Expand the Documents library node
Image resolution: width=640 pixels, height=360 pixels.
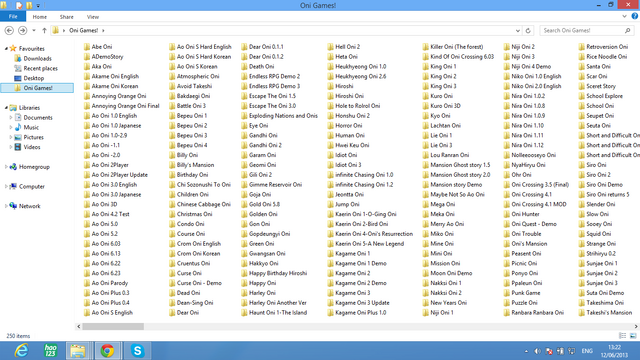[x=11, y=118]
